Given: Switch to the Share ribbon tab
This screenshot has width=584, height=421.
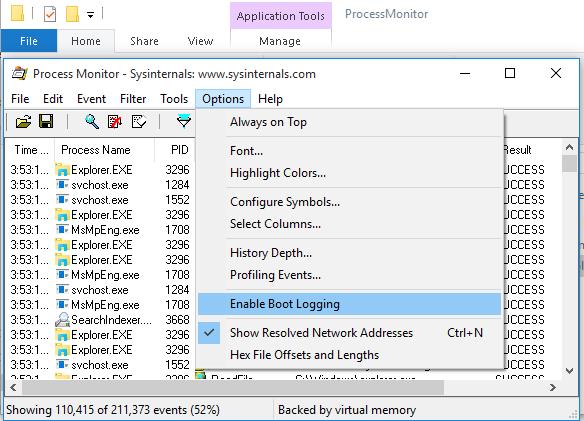Looking at the screenshot, I should [x=145, y=41].
